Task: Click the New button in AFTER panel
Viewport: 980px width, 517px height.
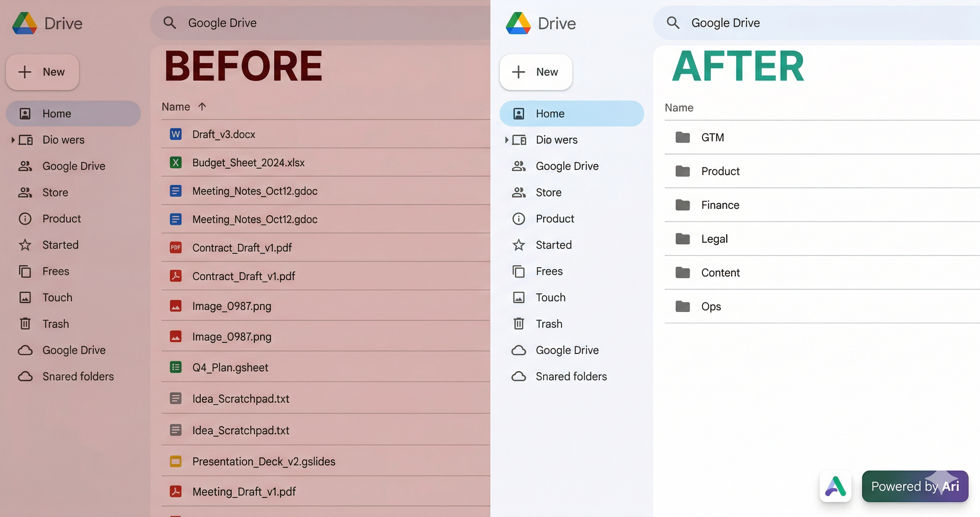Action: [x=536, y=72]
